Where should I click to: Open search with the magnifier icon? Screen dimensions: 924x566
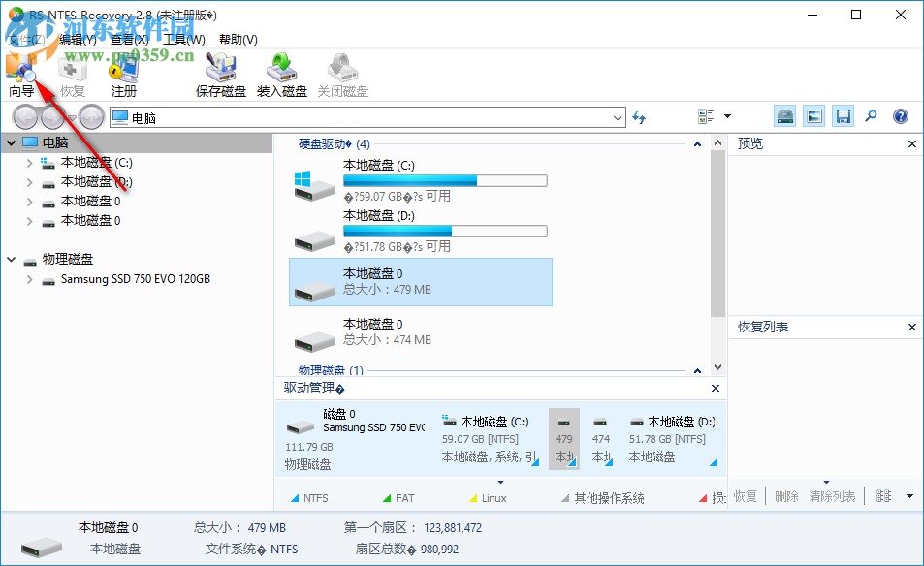(x=871, y=115)
